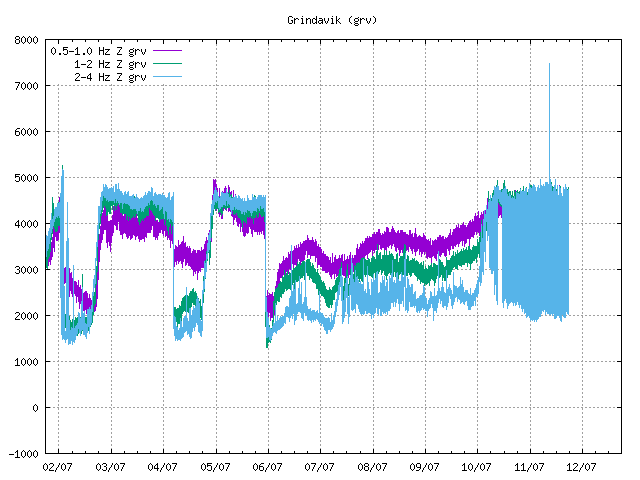This screenshot has width=640, height=480.
Task: Click x-axis date label 05/07
Action: click(215, 467)
